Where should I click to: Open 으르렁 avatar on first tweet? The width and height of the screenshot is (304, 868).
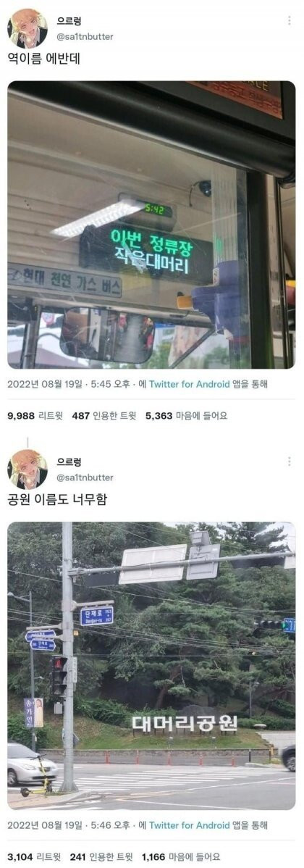(27, 28)
